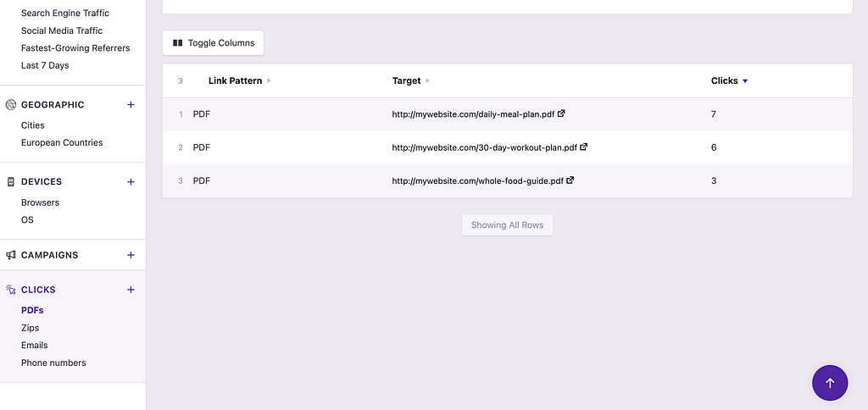Open the Browsers report
The height and width of the screenshot is (410, 868).
coord(40,202)
